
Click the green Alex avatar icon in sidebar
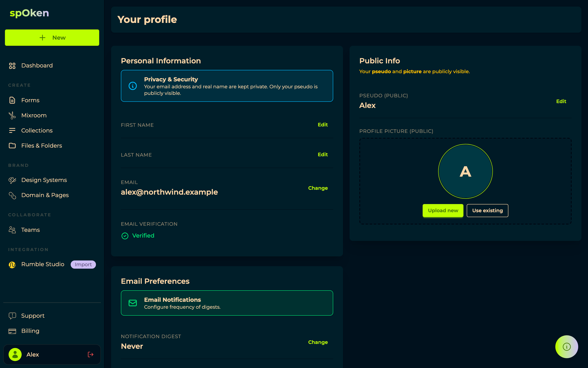(x=15, y=354)
